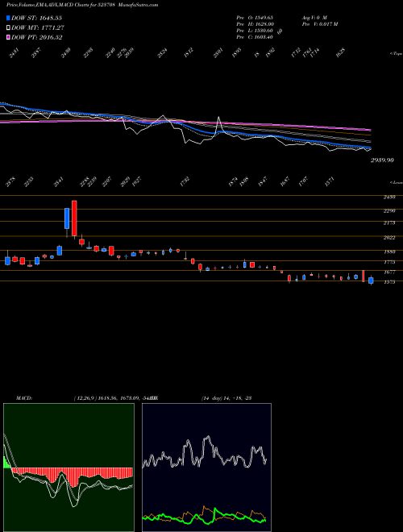The width and height of the screenshot is (403, 532).
Task: Click the 2022 price axis label
Action: tap(389, 238)
